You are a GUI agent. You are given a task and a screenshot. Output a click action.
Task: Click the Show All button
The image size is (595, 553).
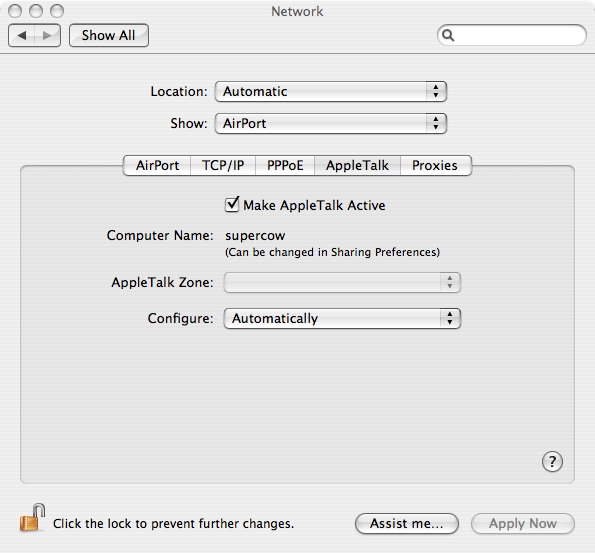point(109,36)
